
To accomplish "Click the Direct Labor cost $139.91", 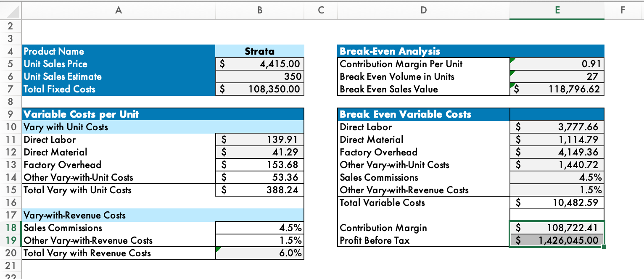I will pos(259,139).
